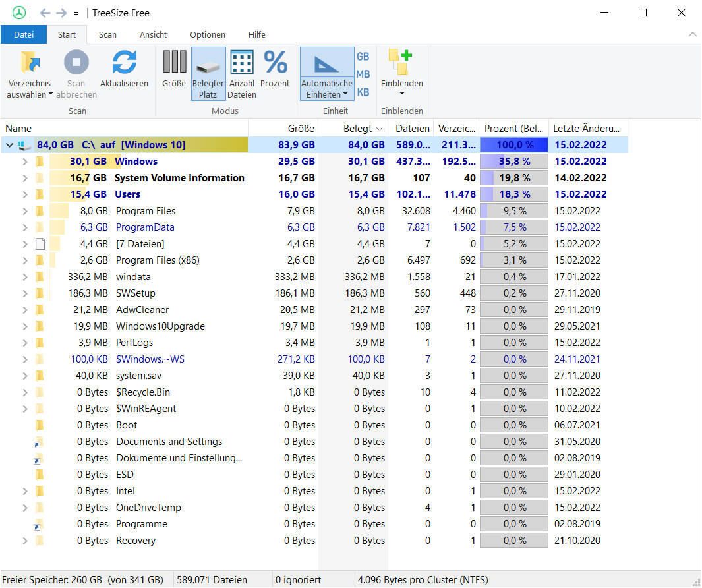
Task: Expand the Windows folder
Action: click(25, 162)
